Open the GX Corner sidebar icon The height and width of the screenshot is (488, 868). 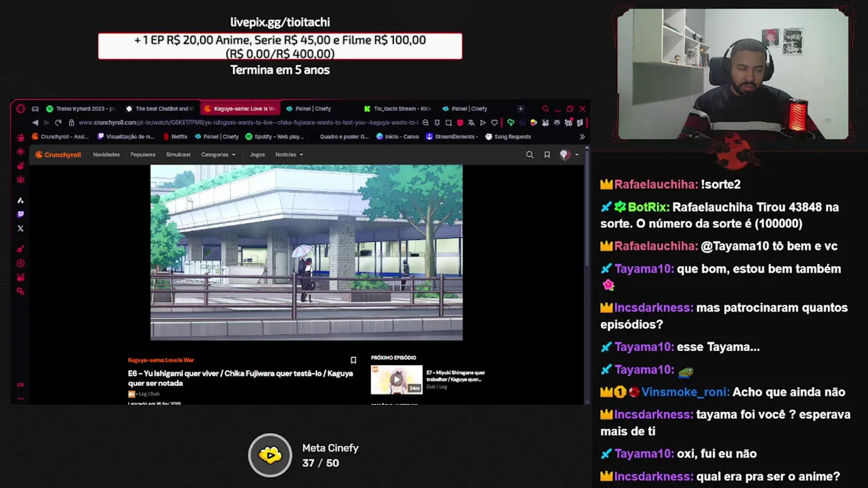(x=20, y=384)
